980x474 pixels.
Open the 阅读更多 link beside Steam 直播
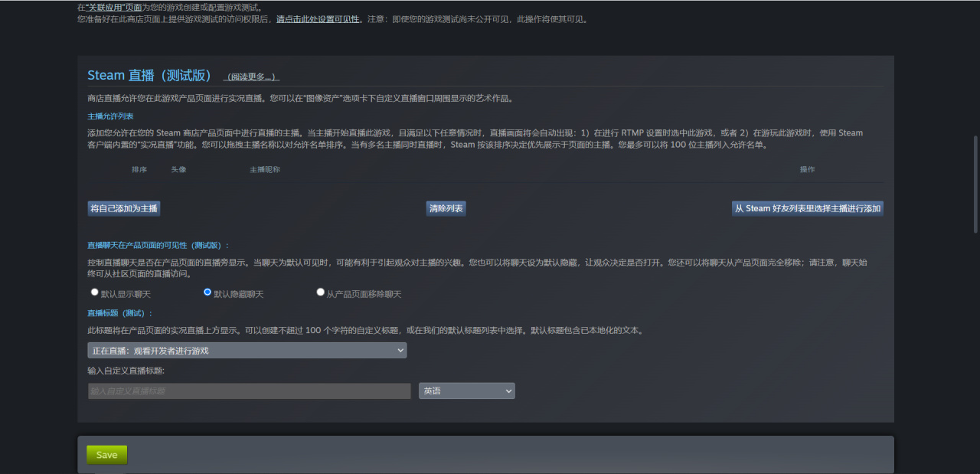252,77
